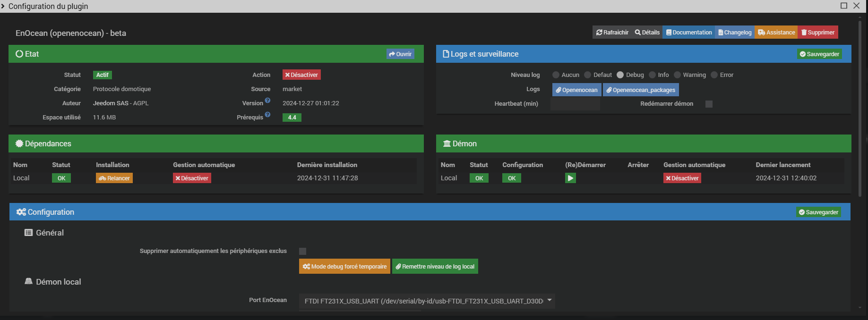Expand the Configuration du plugin chevron
Viewport: 868px width, 320px height.
(x=3, y=6)
